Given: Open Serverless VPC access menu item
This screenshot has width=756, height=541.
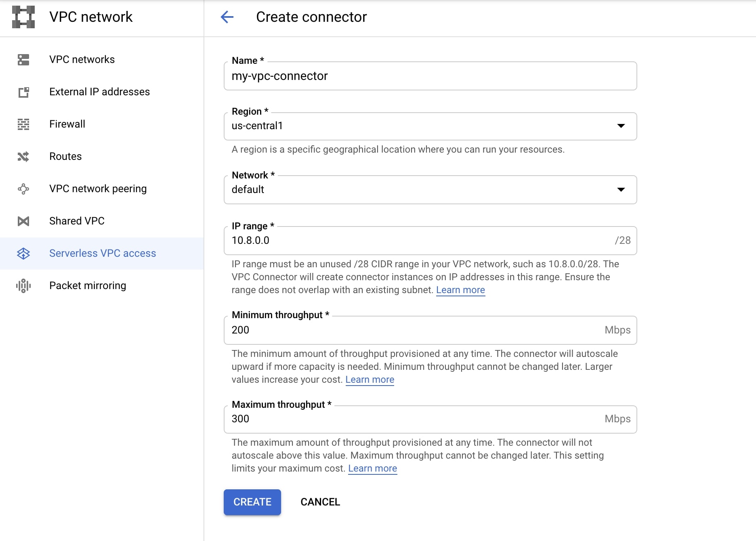Looking at the screenshot, I should pyautogui.click(x=103, y=254).
